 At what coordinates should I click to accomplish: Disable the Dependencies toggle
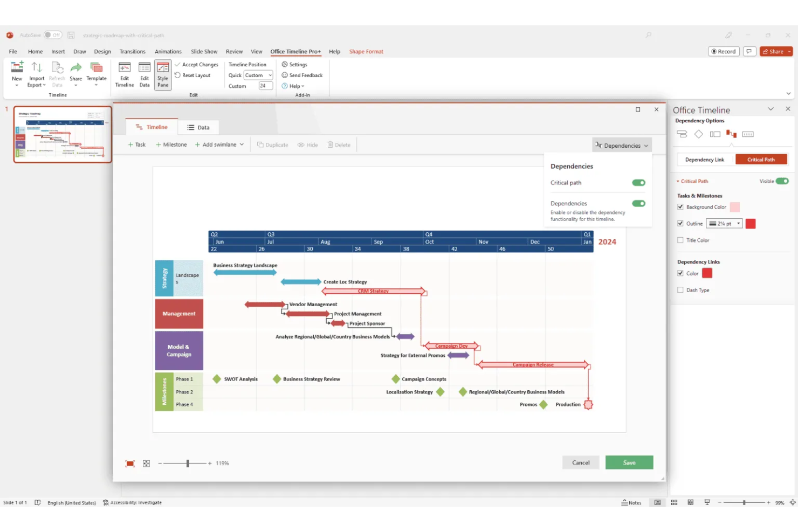(638, 203)
